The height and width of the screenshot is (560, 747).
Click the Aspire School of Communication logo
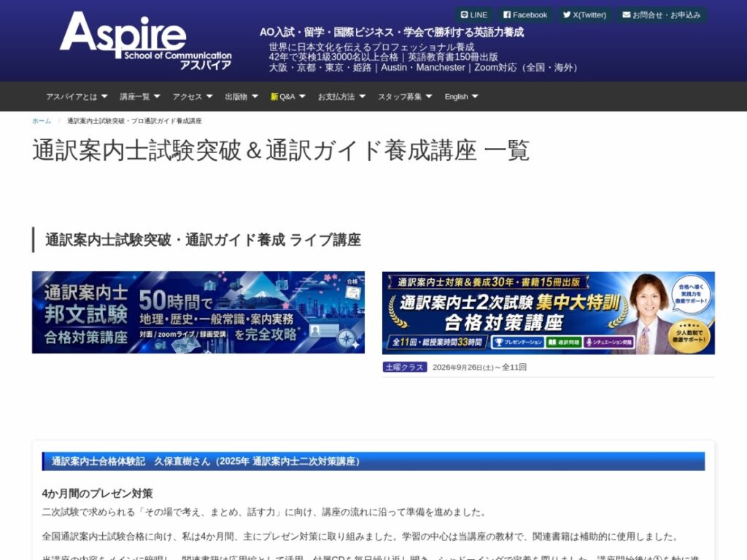(146, 42)
